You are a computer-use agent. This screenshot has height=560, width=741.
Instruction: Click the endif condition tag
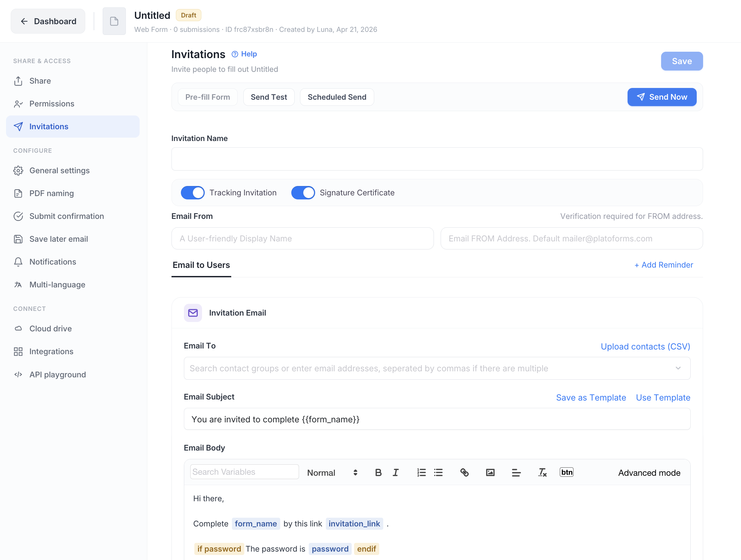(366, 549)
